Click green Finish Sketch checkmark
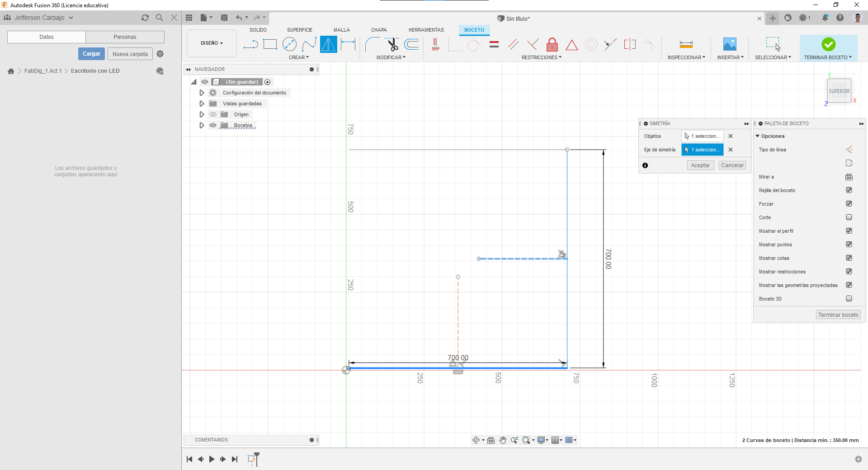The width and height of the screenshot is (868, 470). click(x=828, y=44)
